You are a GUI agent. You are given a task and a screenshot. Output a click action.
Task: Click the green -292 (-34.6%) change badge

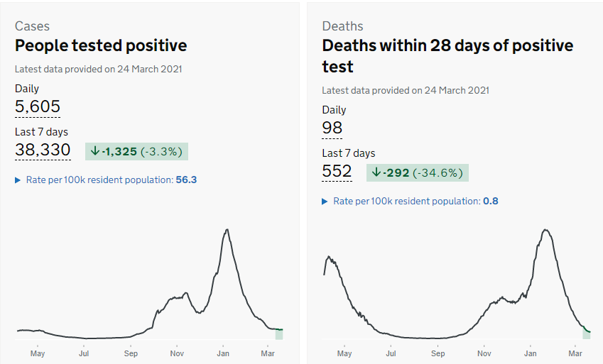[x=418, y=172]
